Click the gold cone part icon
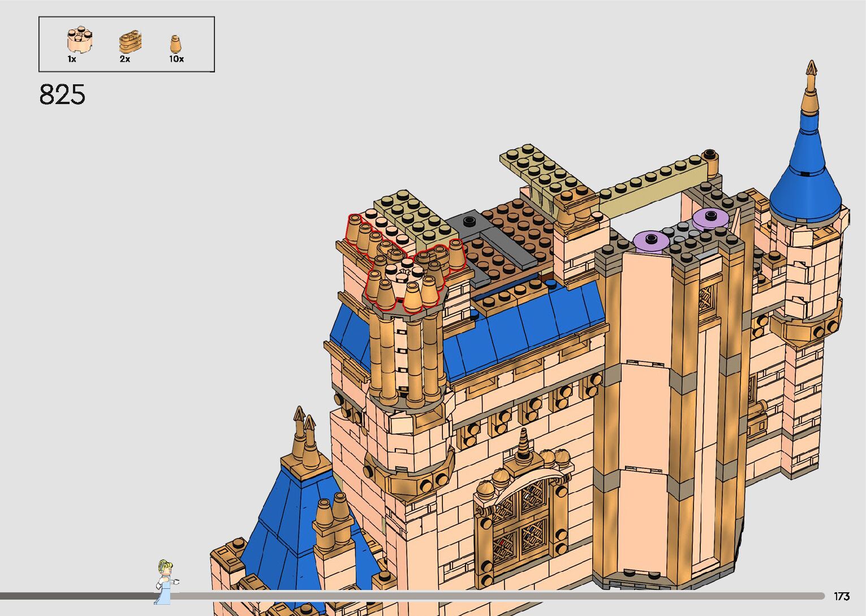Image resolution: width=866 pixels, height=616 pixels. coord(176,44)
